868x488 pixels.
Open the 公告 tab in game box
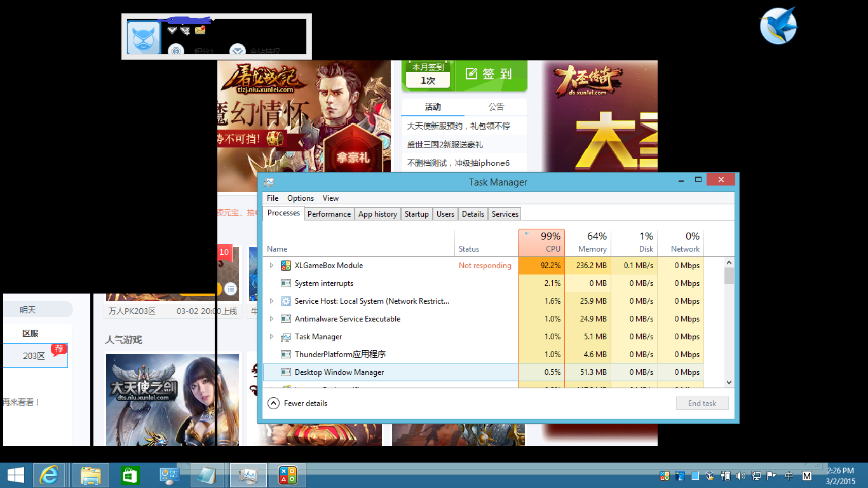pos(496,107)
